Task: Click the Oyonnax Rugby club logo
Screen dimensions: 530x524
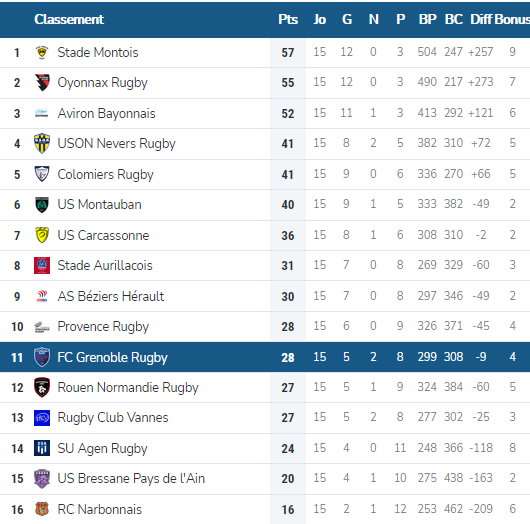Action: click(42, 82)
